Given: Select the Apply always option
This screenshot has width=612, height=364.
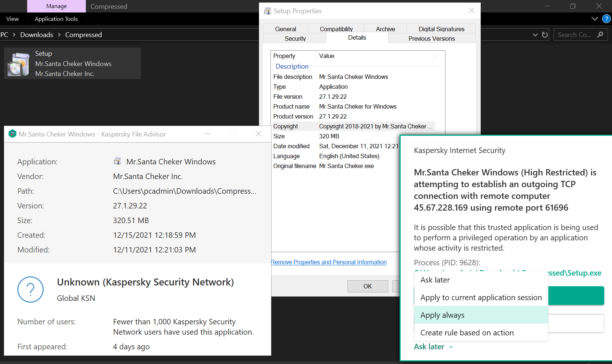Looking at the screenshot, I should [481, 315].
